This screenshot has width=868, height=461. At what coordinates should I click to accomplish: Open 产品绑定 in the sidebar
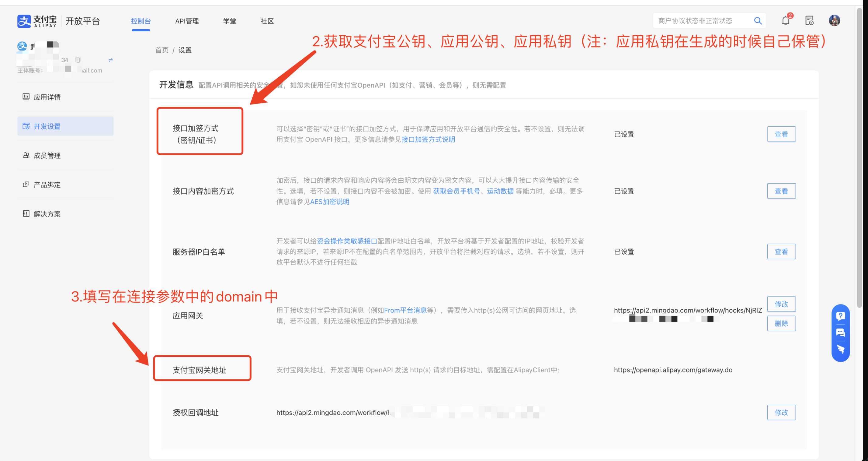(47, 185)
